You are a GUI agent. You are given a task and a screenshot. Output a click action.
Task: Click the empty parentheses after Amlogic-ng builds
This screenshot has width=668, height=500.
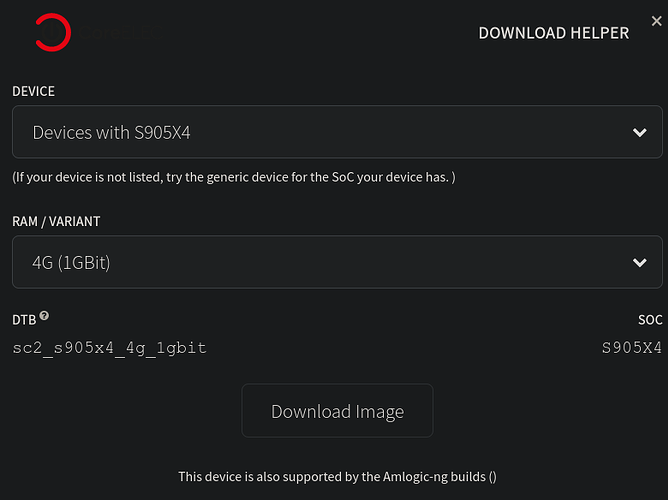pos(492,477)
